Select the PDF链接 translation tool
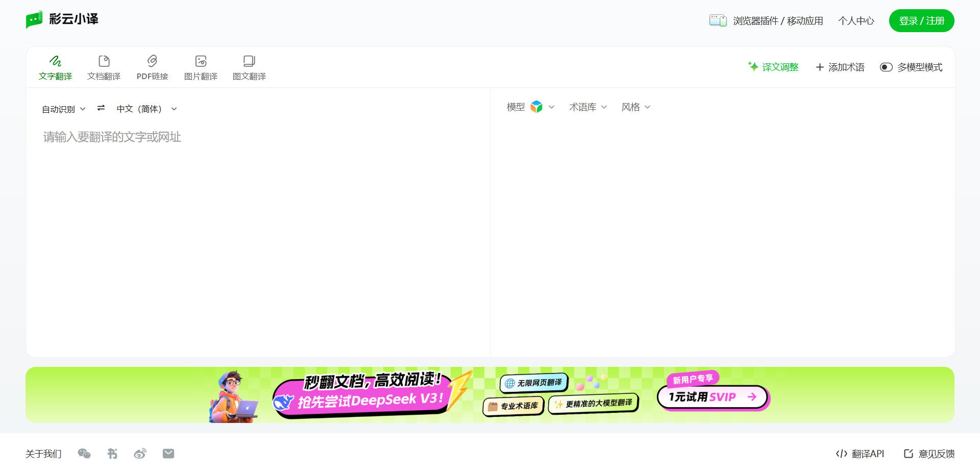The image size is (980, 474). click(x=152, y=67)
